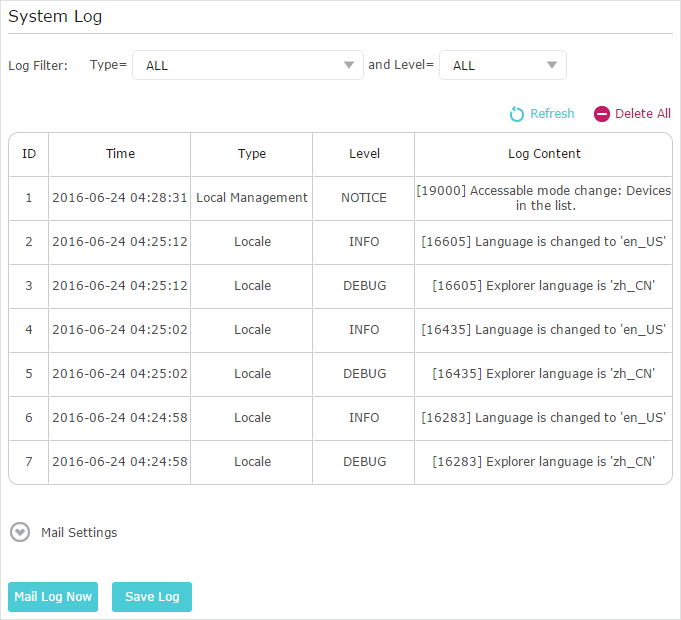The height and width of the screenshot is (620, 681).
Task: Click log entry with '[16435] Explorer language' content
Action: (x=544, y=374)
